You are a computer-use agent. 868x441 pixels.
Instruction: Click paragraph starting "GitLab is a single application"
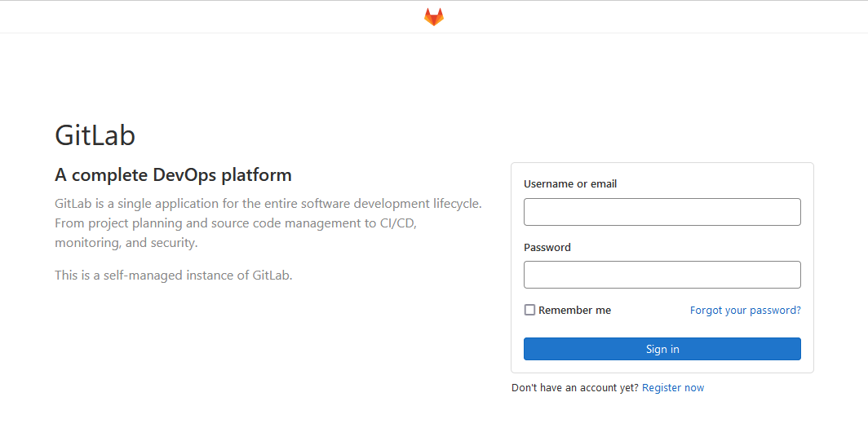tap(268, 223)
